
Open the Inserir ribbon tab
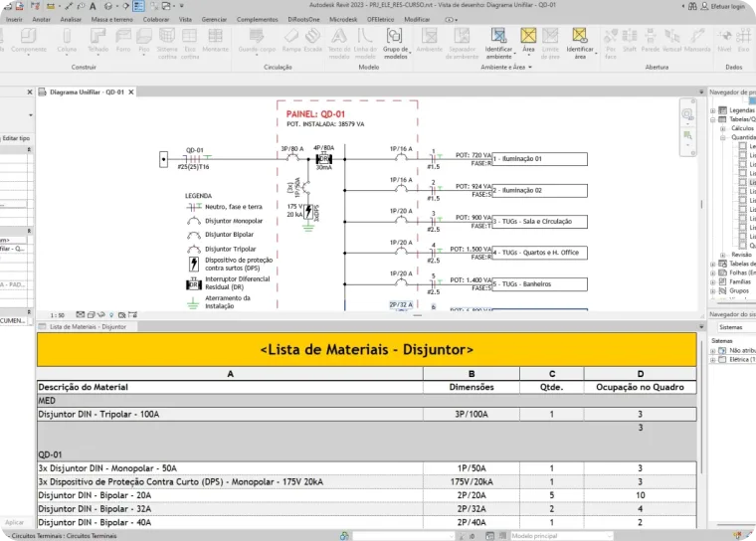pyautogui.click(x=14, y=19)
